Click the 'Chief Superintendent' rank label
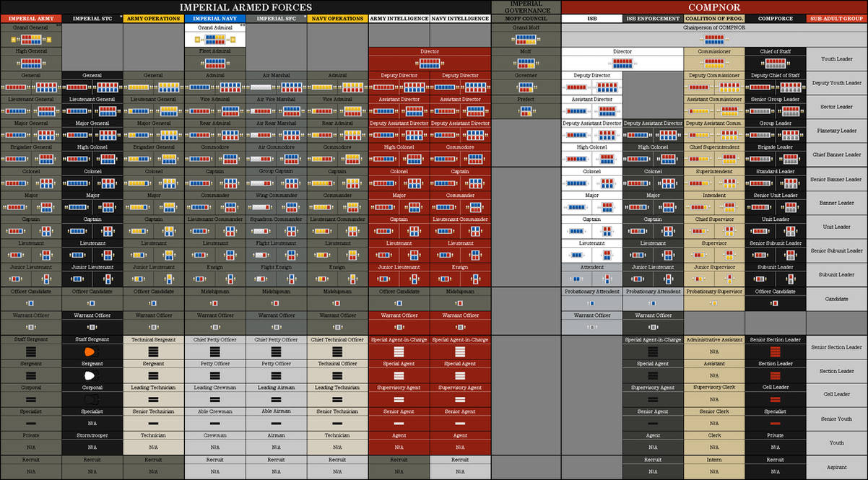 coord(714,147)
